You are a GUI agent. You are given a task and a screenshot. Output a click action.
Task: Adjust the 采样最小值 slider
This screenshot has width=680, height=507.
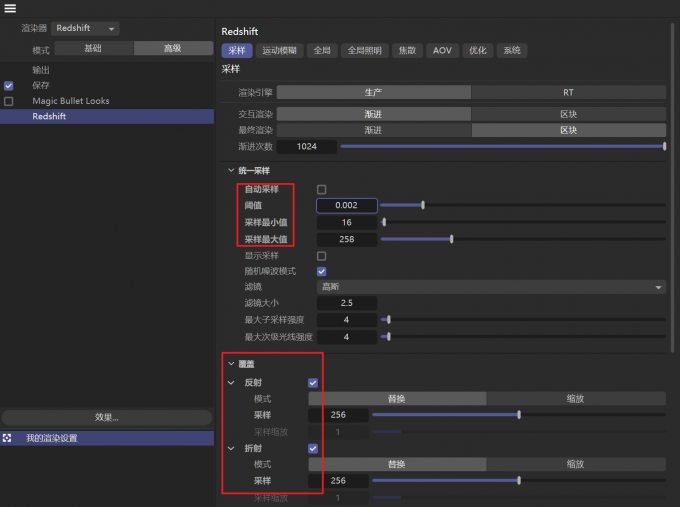[523, 222]
